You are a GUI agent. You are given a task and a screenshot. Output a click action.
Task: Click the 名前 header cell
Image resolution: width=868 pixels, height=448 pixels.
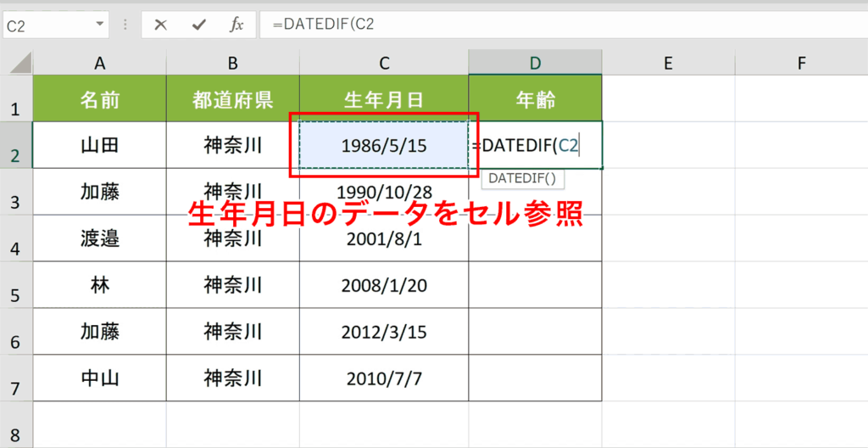(100, 98)
